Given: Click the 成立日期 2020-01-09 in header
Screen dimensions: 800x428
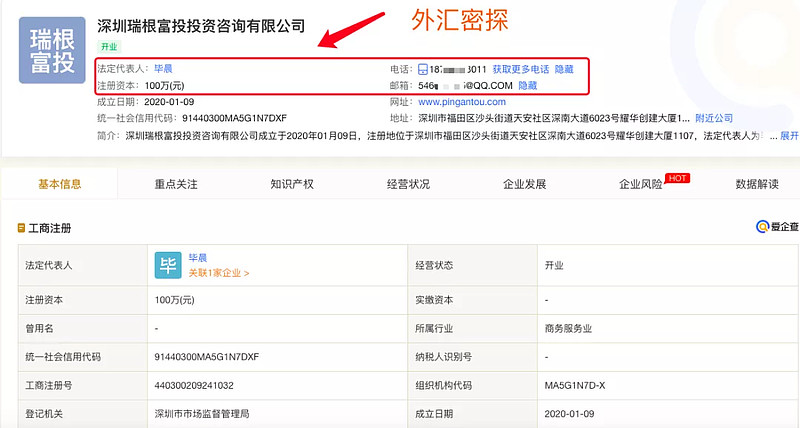Looking at the screenshot, I should [169, 102].
